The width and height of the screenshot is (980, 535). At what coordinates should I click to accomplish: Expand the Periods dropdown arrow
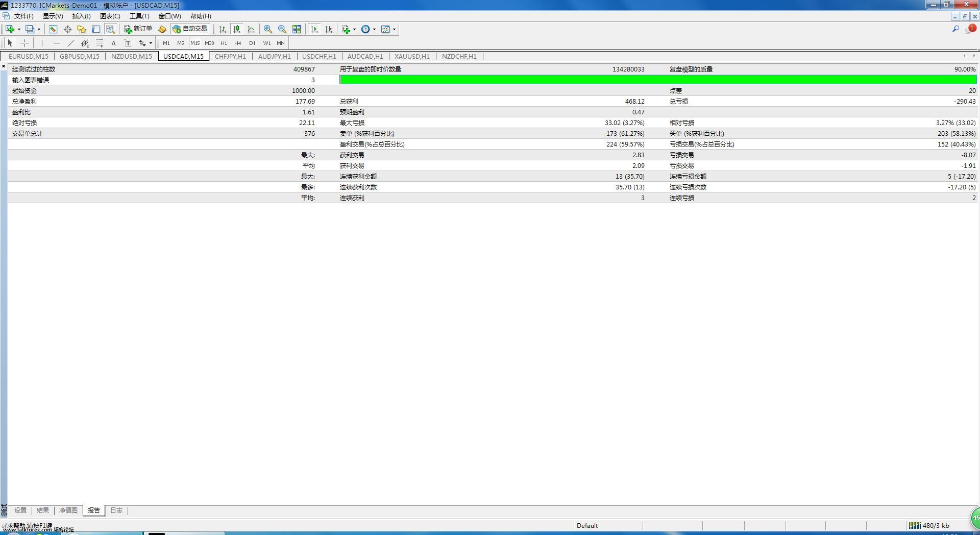(374, 29)
